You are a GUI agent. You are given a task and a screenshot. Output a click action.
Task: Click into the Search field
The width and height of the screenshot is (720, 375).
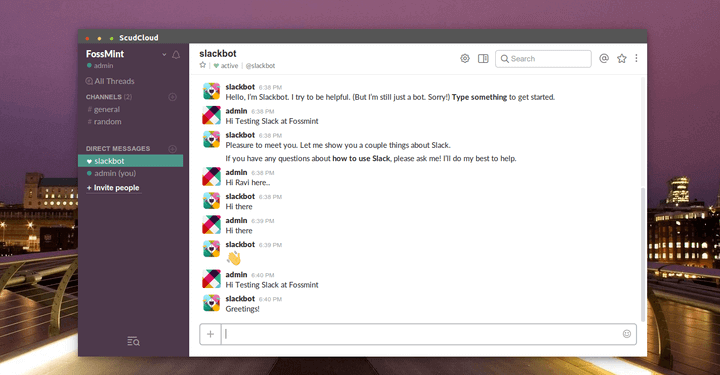tap(543, 59)
